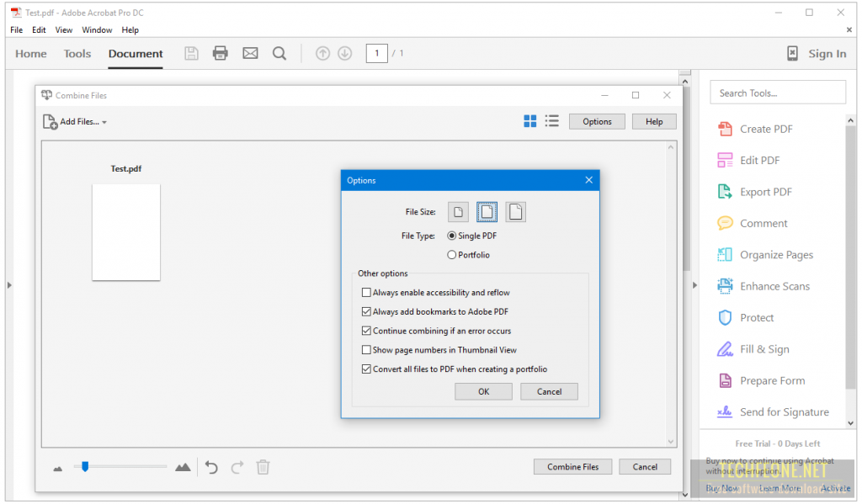This screenshot has width=862, height=504.
Task: Open the View menu
Action: click(x=64, y=29)
